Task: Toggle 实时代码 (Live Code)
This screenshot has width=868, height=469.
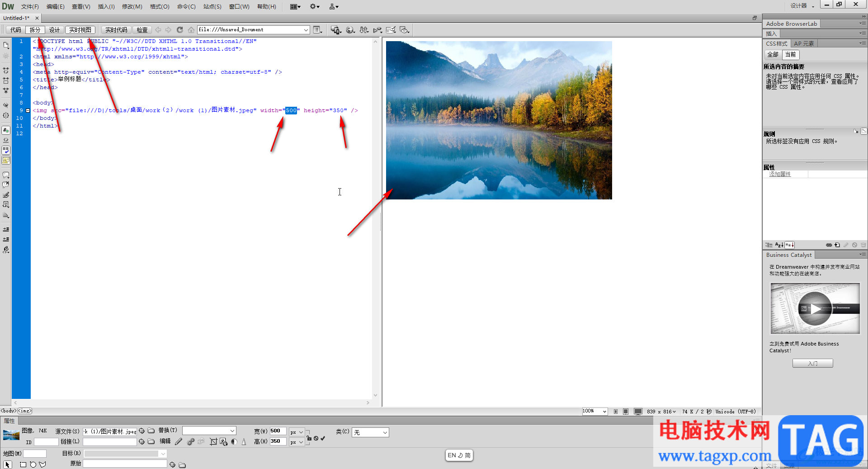Action: coord(116,30)
